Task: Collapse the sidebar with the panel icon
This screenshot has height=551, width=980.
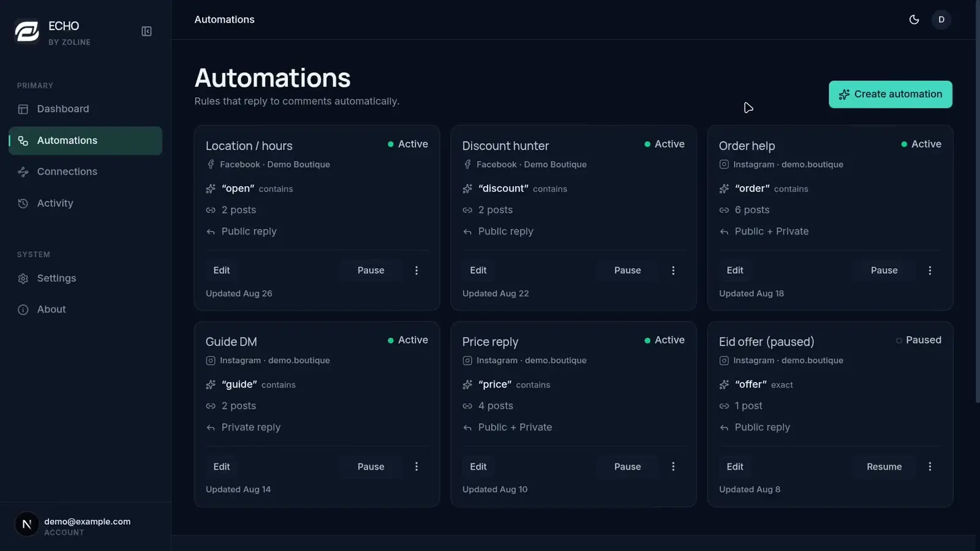Action: 146,31
